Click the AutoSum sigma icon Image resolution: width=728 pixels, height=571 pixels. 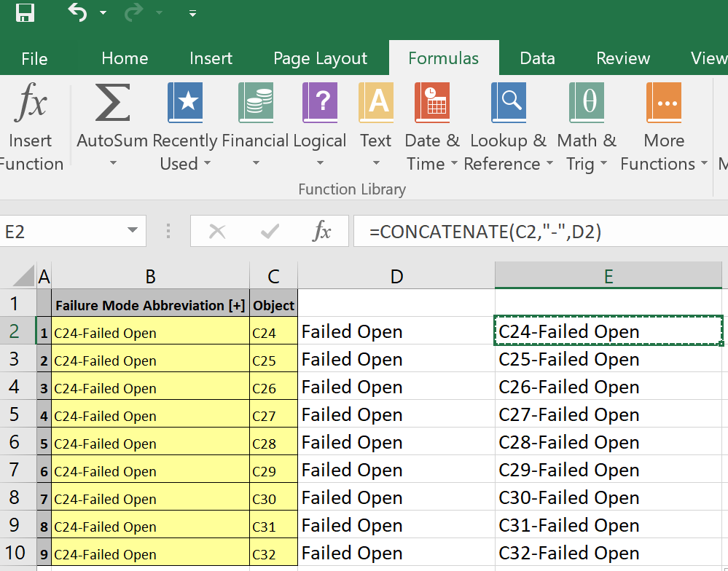112,102
